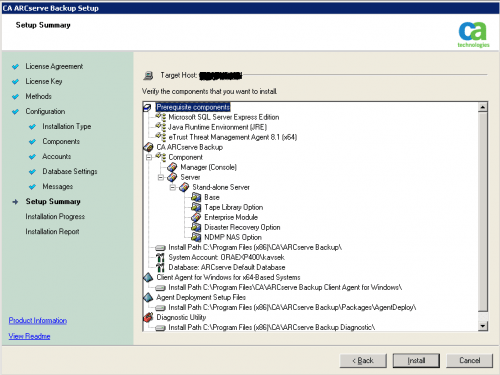Click the Tape Library Option icon
Image resolution: width=500 pixels, height=375 pixels.
(196, 207)
